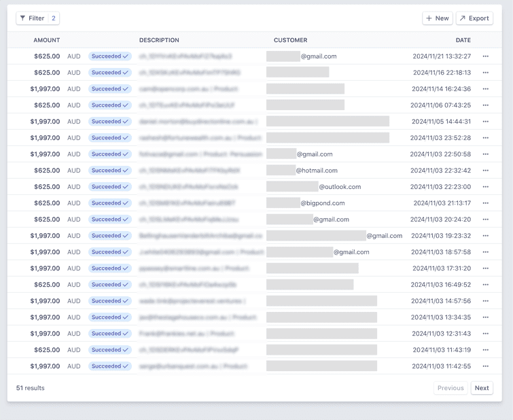Viewport: 513px width, 420px height.
Task: Click the Previous page button
Action: [450, 388]
